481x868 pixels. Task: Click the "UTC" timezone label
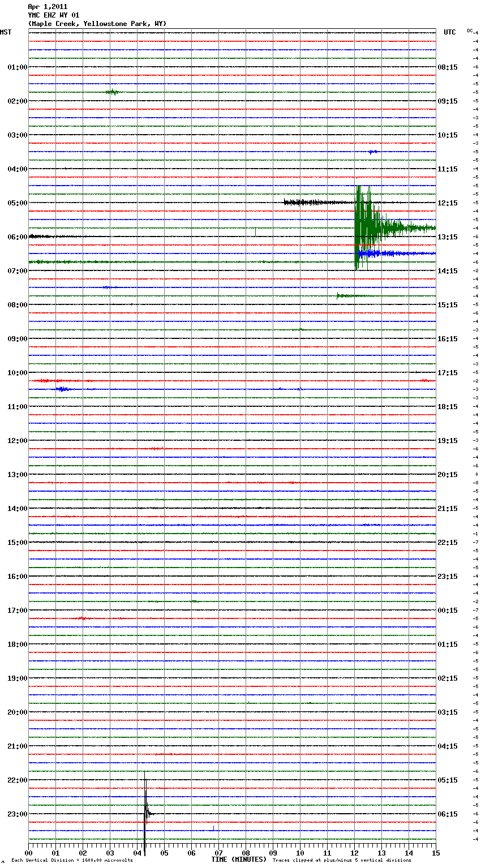[x=450, y=32]
